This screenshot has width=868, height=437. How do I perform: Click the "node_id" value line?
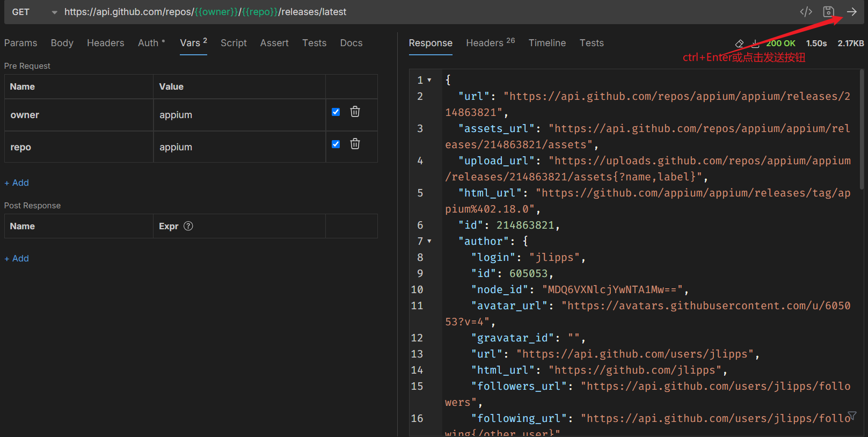click(580, 289)
